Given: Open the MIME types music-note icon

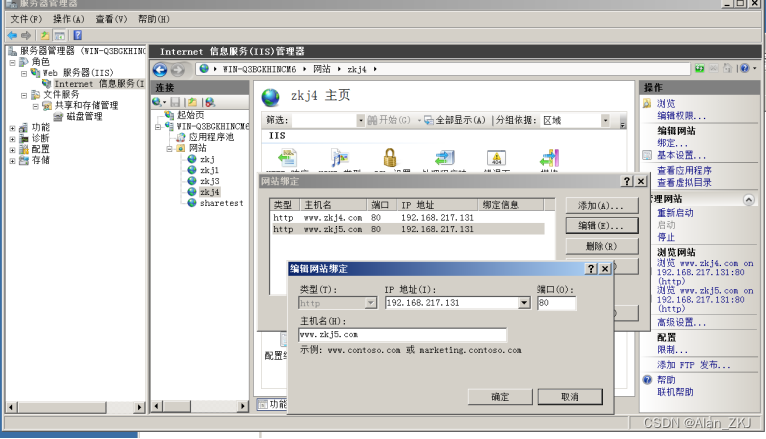Looking at the screenshot, I should pos(340,158).
